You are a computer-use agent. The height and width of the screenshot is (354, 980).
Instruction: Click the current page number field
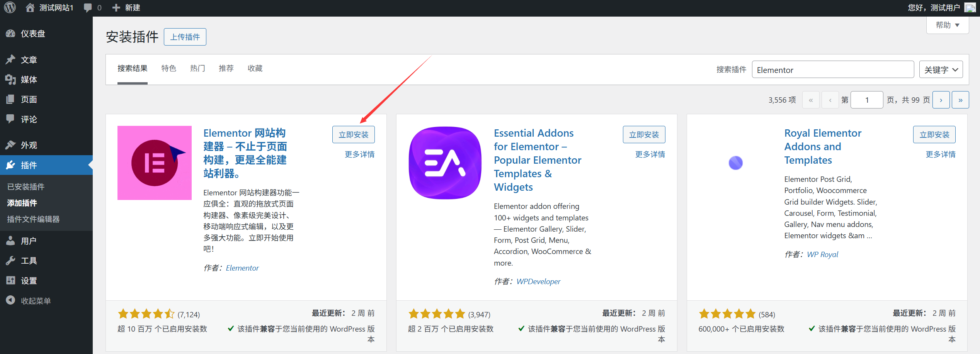pyautogui.click(x=867, y=100)
